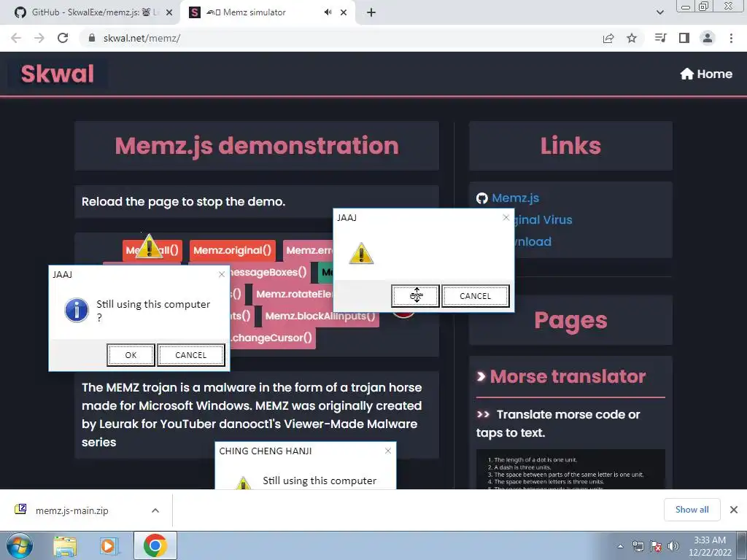The height and width of the screenshot is (560, 747).
Task: Open the Windows Start menu
Action: 19,545
